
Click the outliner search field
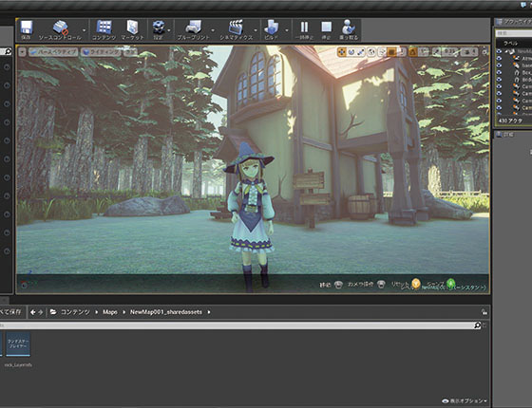pyautogui.click(x=514, y=33)
